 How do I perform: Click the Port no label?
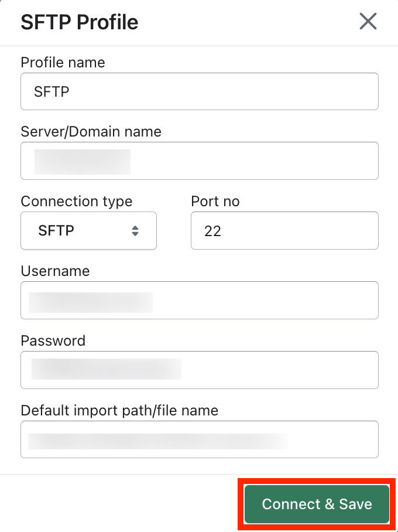point(215,201)
